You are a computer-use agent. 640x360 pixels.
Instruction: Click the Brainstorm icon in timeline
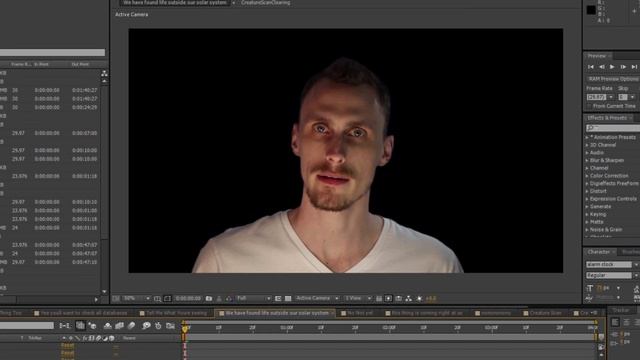click(146, 326)
